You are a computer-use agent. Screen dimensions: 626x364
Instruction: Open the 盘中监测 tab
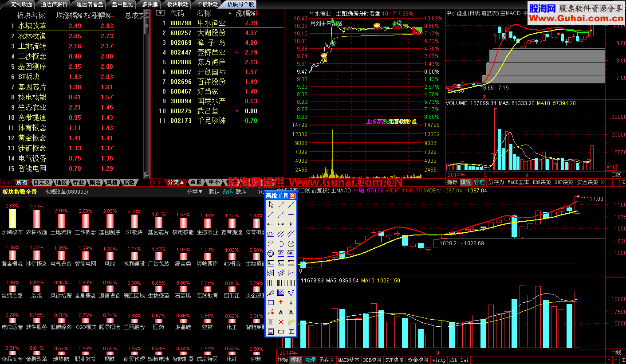coord(122,4)
